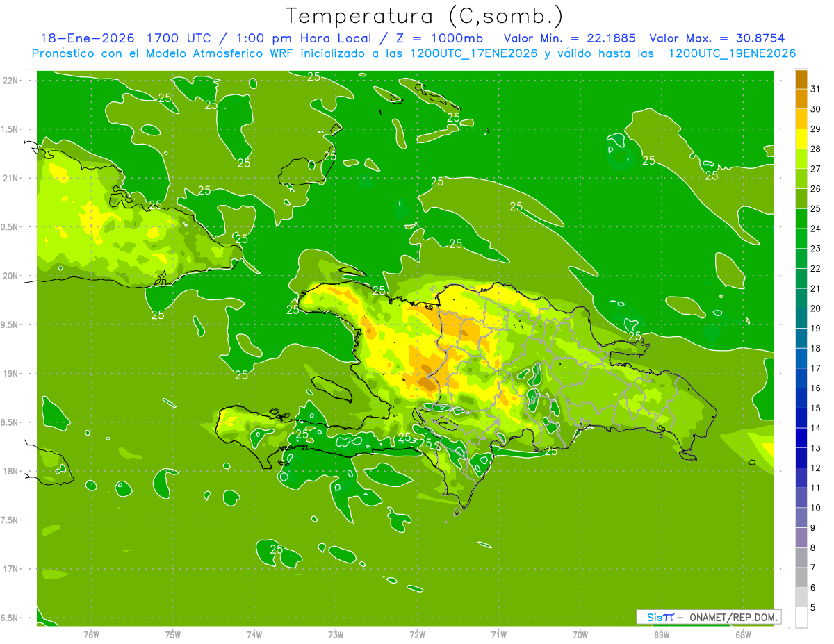Viewport: 834px width, 644px height.
Task: Select the 'Z = 1000mb' level label
Action: coord(441,38)
